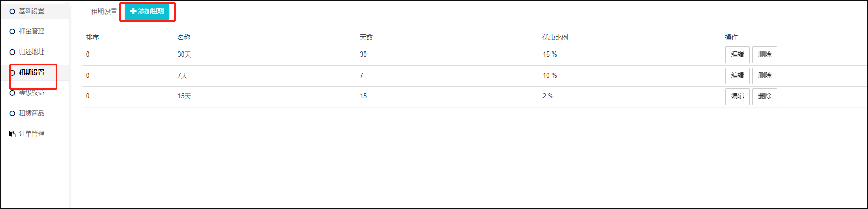This screenshot has width=868, height=209.
Task: Click the circle icon beside 归还地址
Action: click(x=12, y=52)
